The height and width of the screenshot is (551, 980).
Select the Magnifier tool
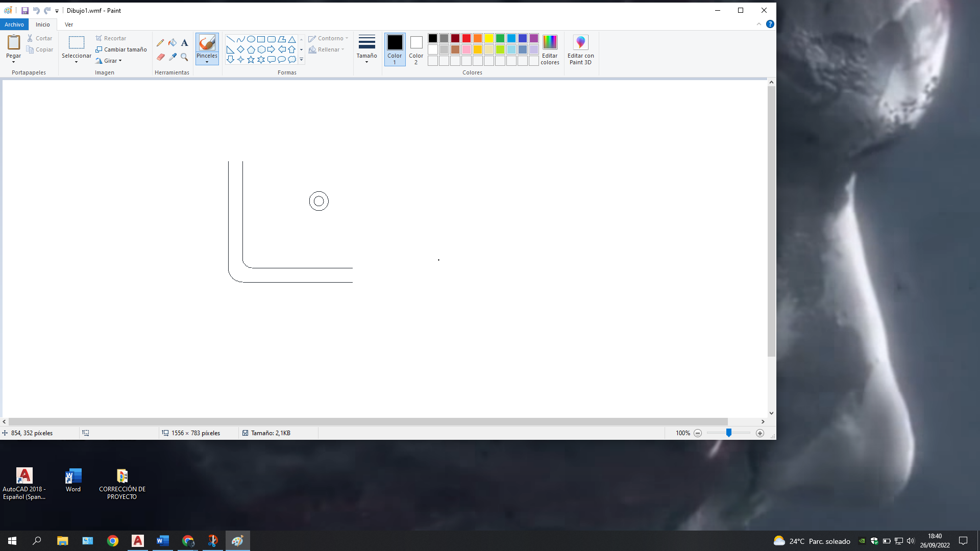pos(184,57)
